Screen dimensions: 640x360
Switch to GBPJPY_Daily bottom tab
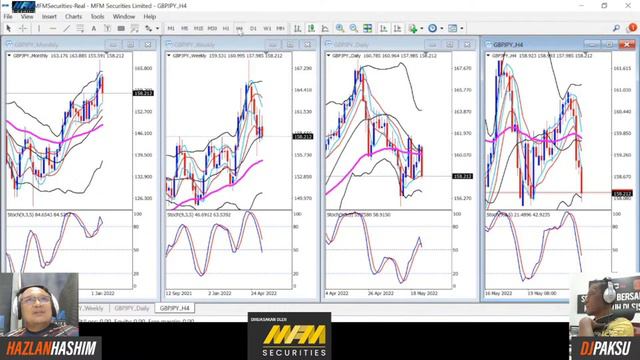click(131, 308)
